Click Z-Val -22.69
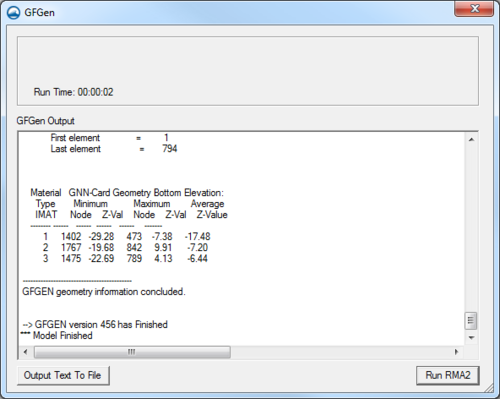Viewport: 500px width, 399px height. tap(101, 258)
